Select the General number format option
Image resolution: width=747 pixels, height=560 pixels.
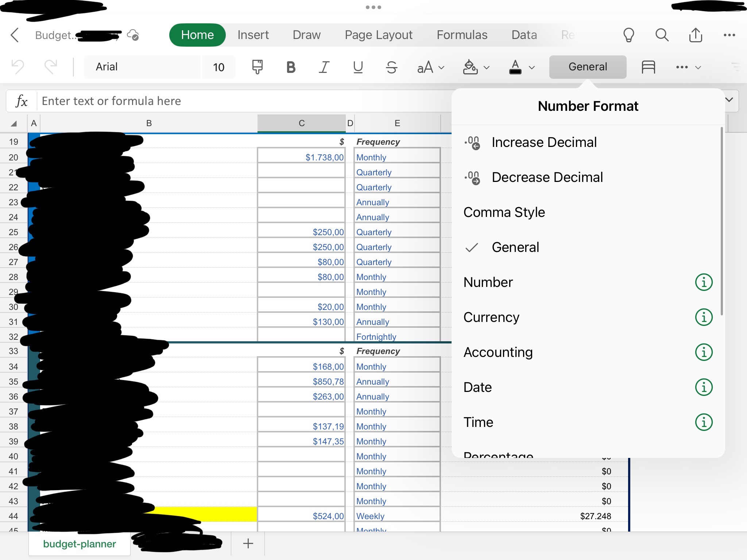click(515, 247)
